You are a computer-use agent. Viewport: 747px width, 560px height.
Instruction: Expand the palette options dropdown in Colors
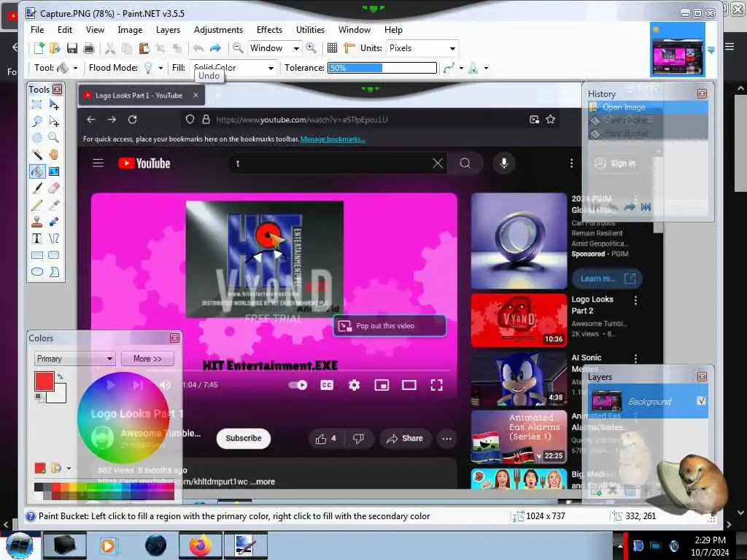click(69, 469)
